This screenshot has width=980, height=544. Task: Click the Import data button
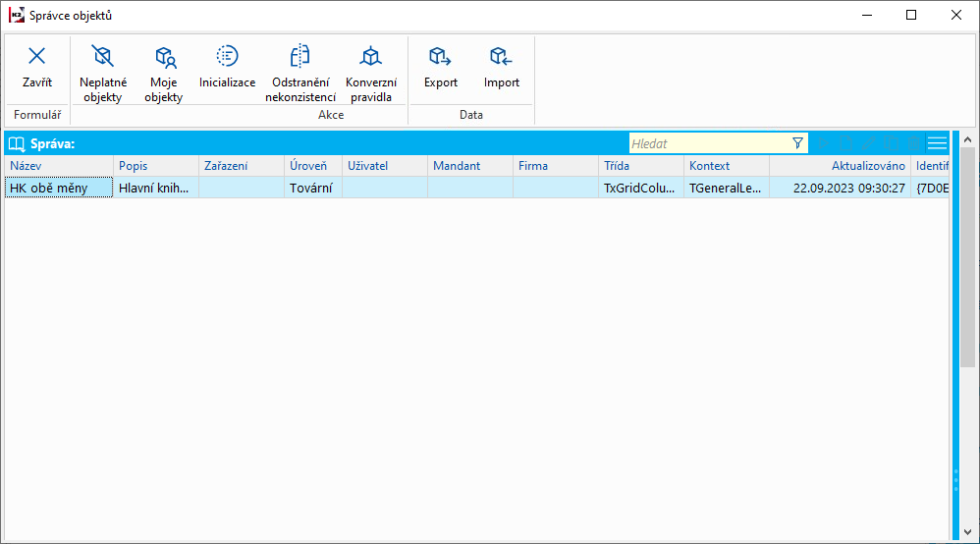pos(501,68)
